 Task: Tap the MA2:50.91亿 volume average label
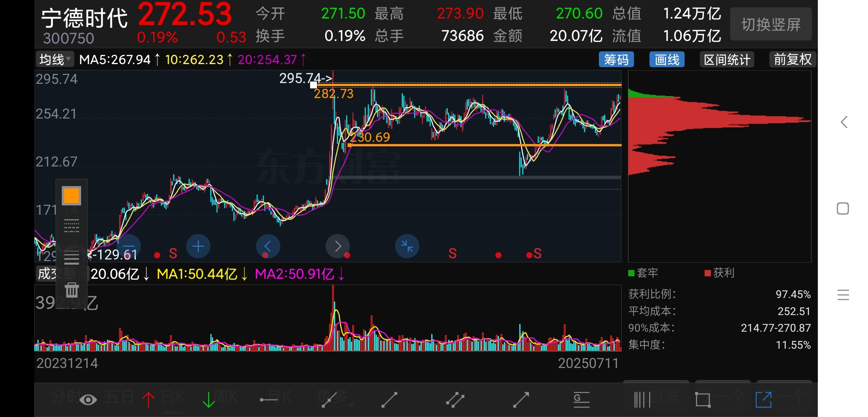(295, 274)
